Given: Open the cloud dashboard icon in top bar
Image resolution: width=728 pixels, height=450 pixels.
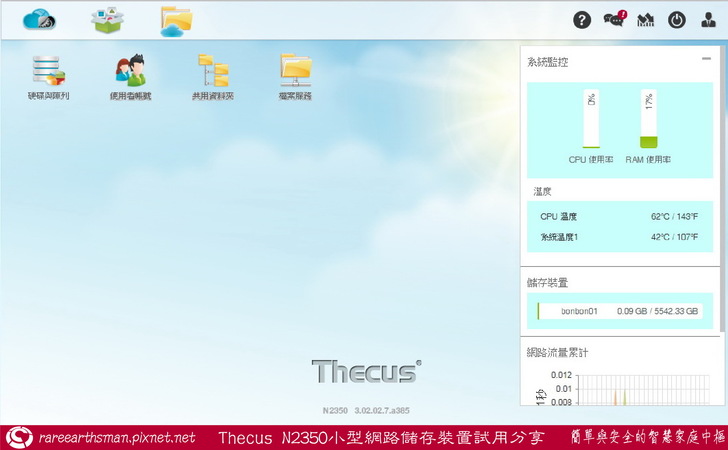Looking at the screenshot, I should (40, 19).
